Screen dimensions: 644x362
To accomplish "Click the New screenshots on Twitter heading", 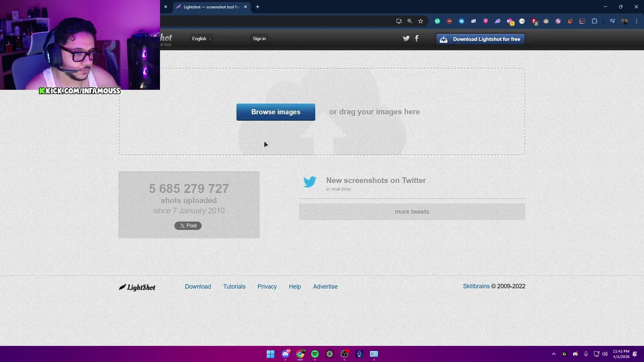I will (x=376, y=180).
